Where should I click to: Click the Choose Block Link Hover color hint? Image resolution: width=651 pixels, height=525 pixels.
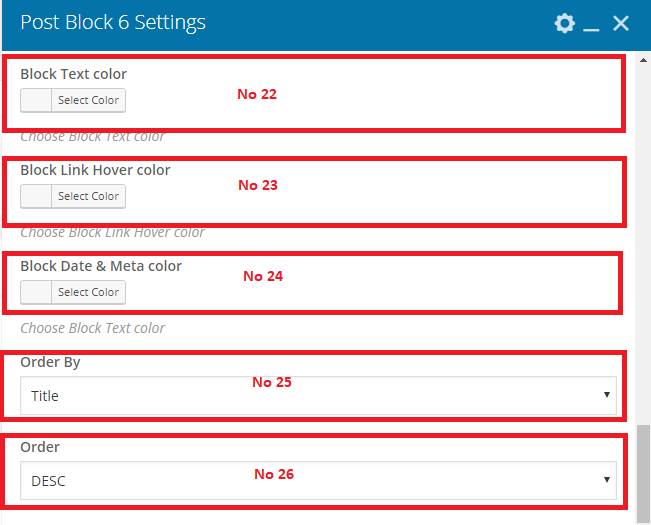112,232
